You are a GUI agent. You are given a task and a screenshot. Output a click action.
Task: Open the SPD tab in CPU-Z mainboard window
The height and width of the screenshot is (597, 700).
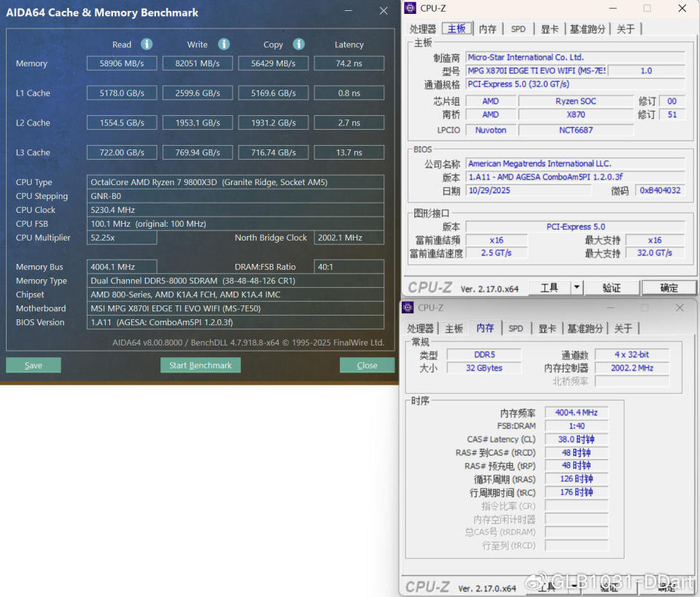(518, 29)
